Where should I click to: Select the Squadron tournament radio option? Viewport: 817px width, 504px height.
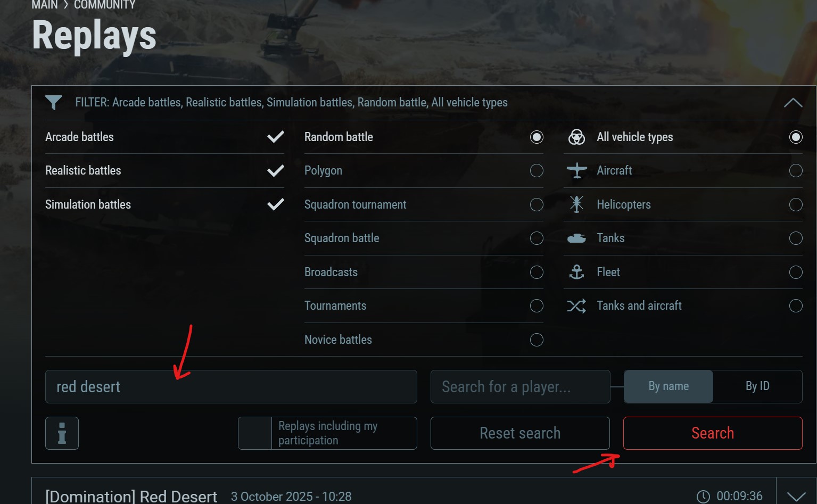click(537, 205)
